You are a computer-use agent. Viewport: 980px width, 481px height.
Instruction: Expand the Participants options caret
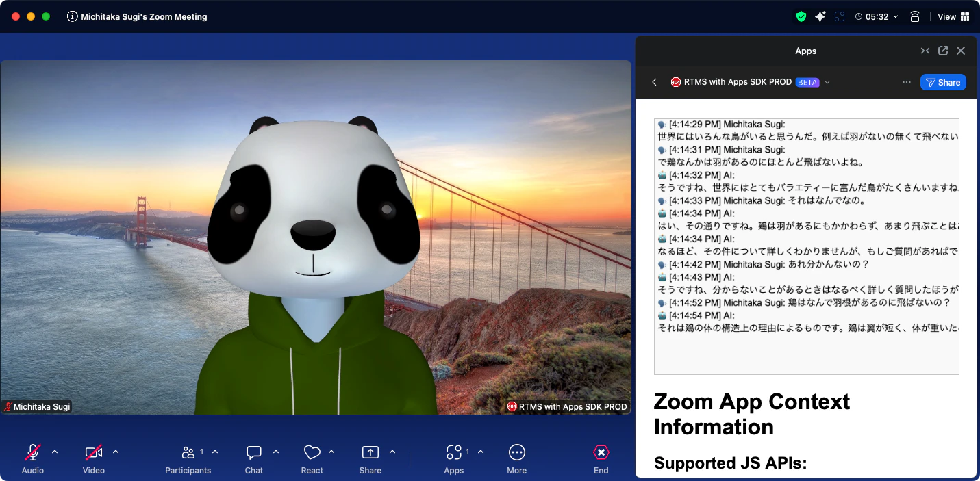pyautogui.click(x=215, y=452)
